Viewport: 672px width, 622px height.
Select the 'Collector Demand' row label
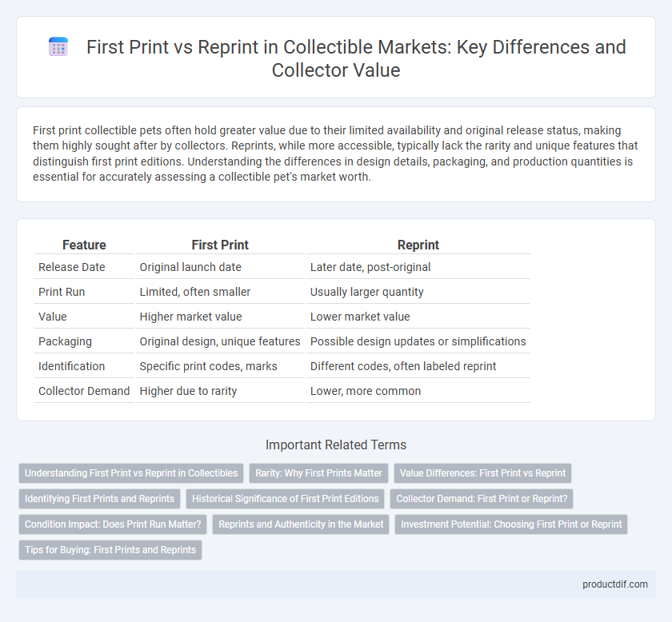pyautogui.click(x=84, y=391)
